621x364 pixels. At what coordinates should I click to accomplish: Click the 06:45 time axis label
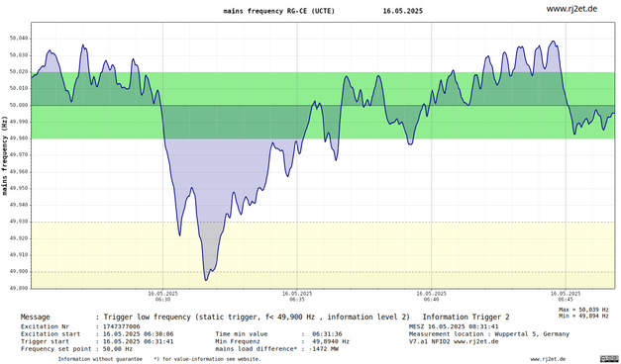566,297
